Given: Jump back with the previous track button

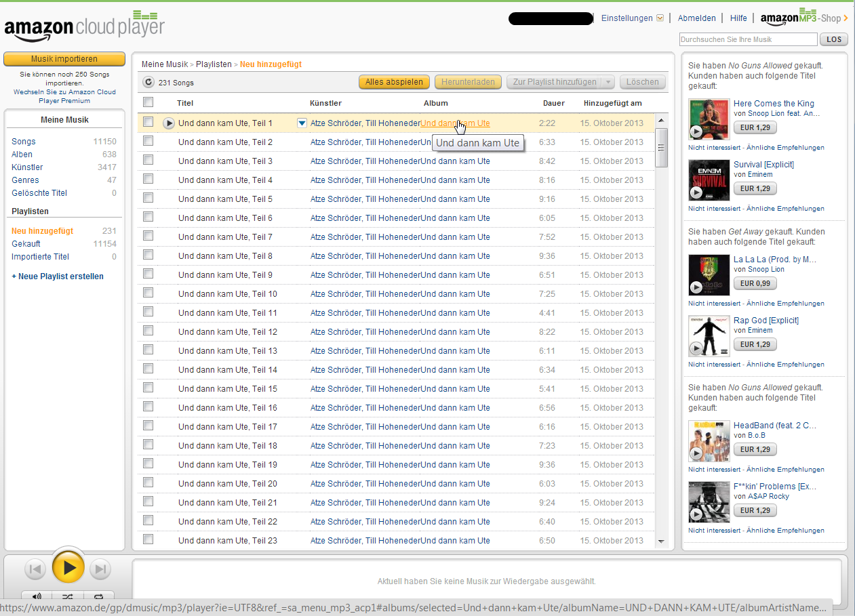Looking at the screenshot, I should coord(35,569).
